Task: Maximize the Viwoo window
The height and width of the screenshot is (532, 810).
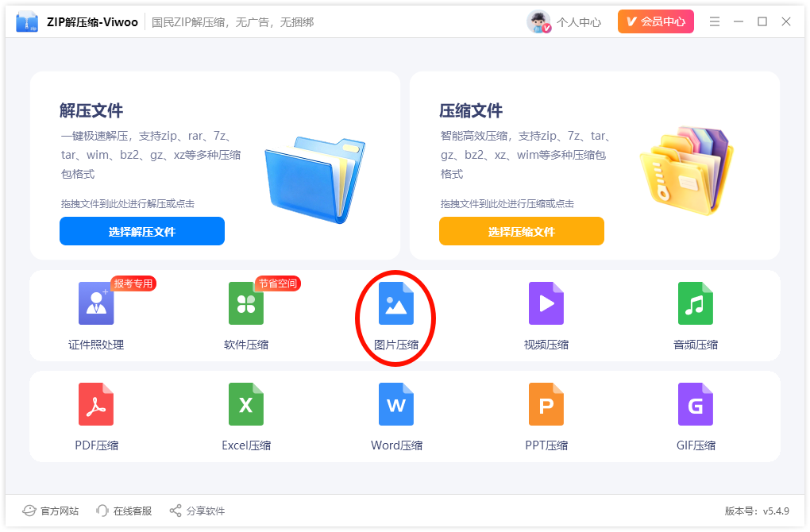Action: click(x=762, y=21)
